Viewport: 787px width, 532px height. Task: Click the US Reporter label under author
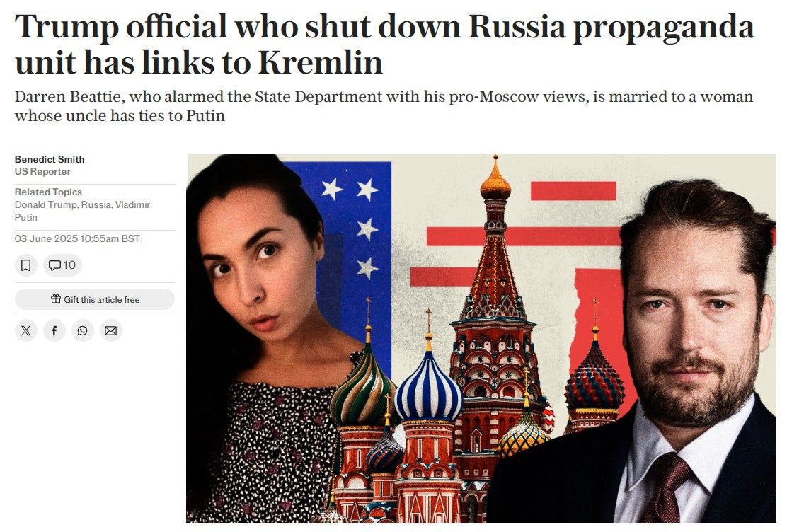pos(42,172)
